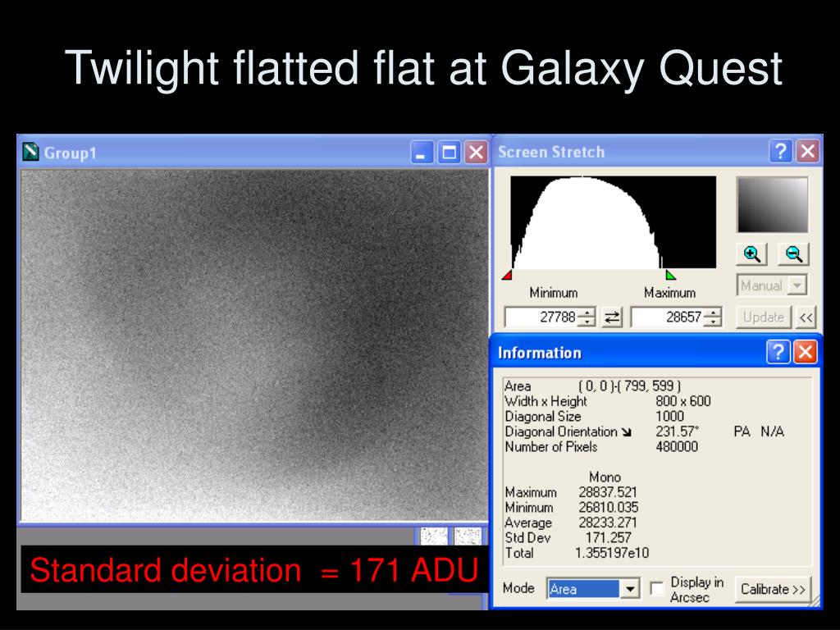The width and height of the screenshot is (840, 630).
Task: Click the Update button in Screen Stretch
Action: (x=764, y=317)
